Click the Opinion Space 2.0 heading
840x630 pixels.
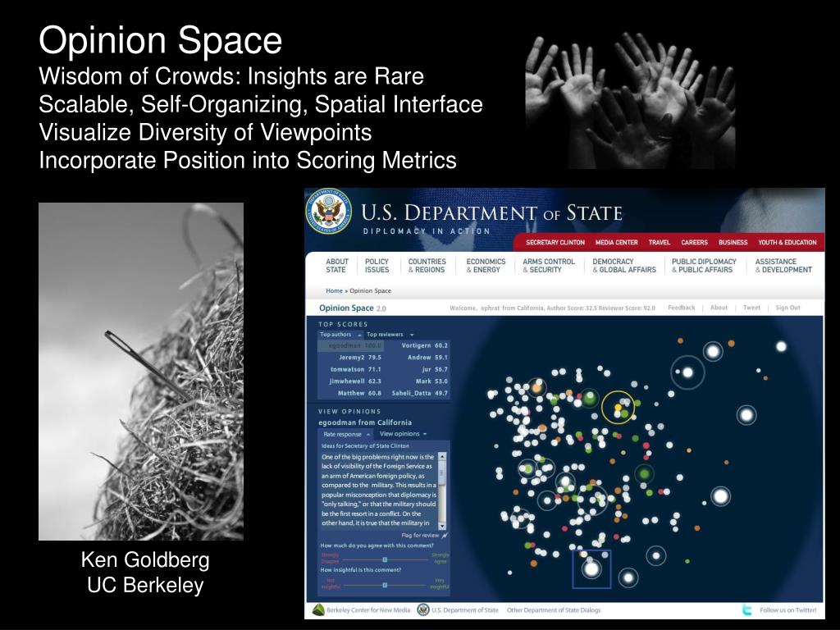pyautogui.click(x=352, y=308)
